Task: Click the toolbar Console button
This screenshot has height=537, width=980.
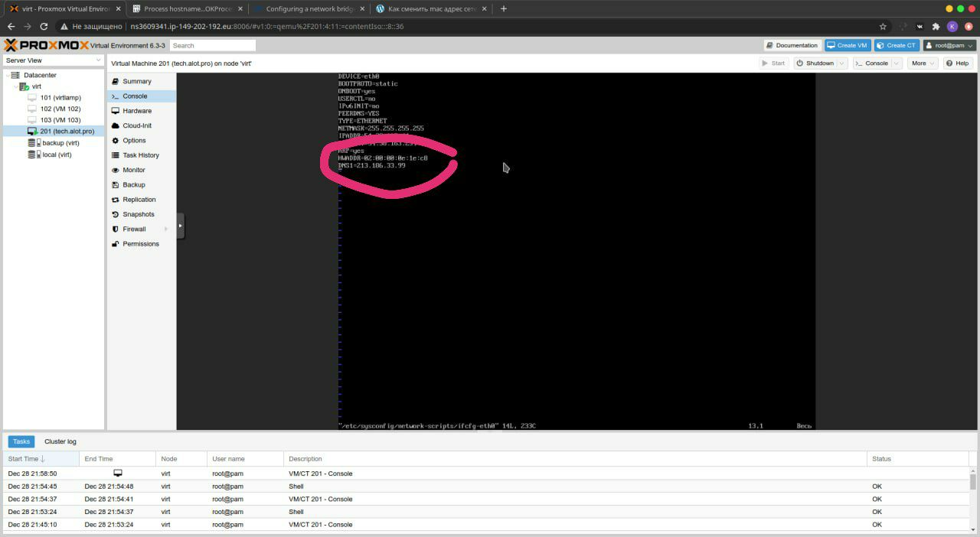Action: pyautogui.click(x=872, y=63)
